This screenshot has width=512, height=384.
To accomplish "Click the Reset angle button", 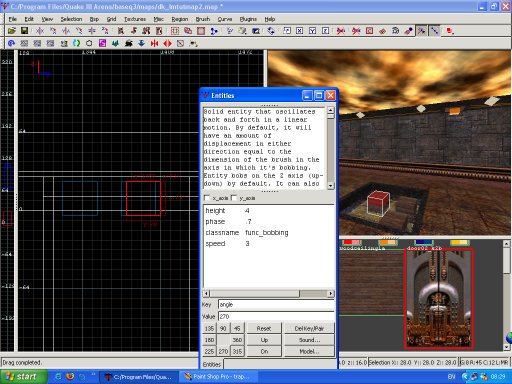I will click(x=264, y=328).
